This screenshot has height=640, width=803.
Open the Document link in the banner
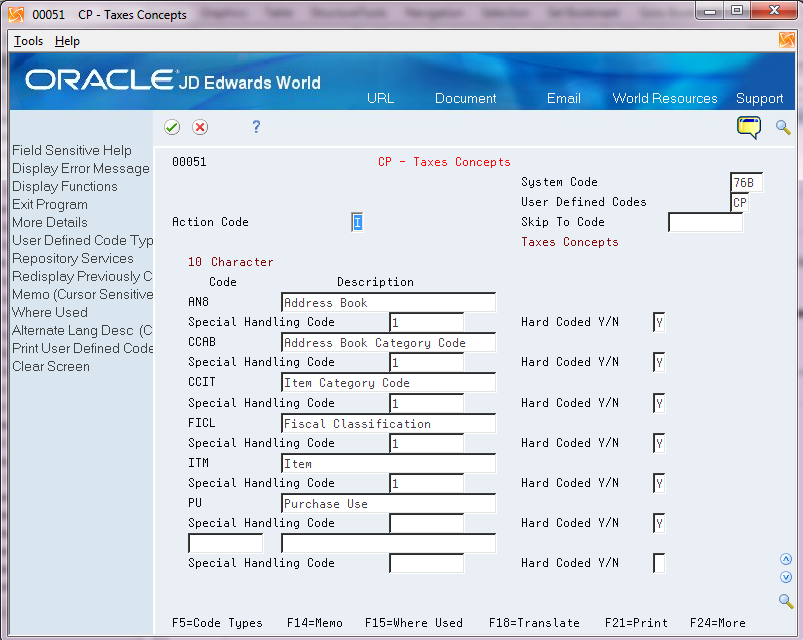click(x=466, y=98)
